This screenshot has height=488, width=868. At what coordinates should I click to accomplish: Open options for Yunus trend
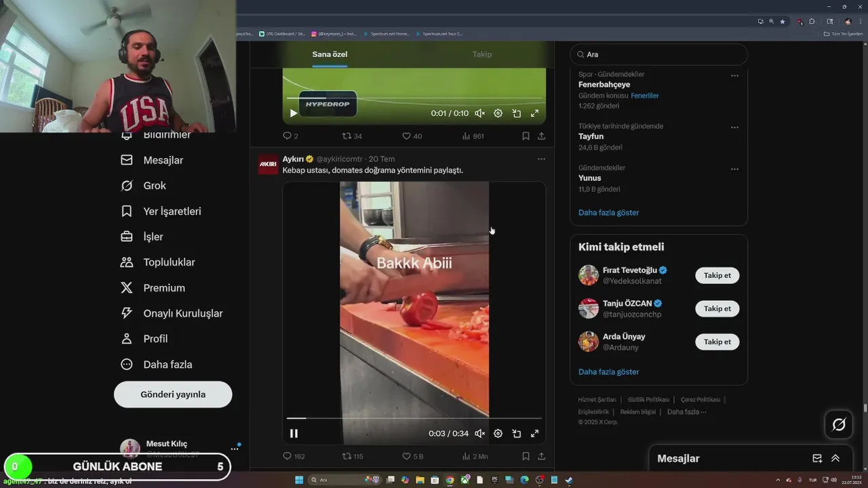click(734, 169)
